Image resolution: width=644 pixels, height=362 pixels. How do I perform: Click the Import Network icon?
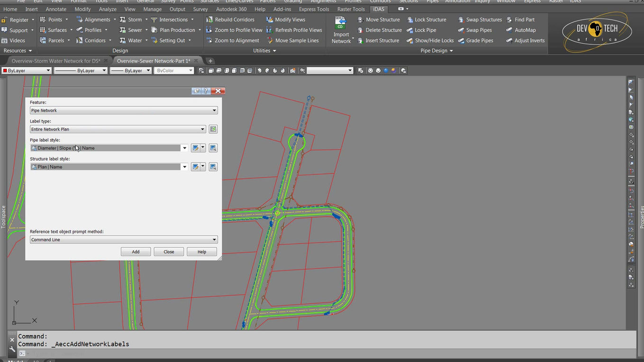(341, 30)
